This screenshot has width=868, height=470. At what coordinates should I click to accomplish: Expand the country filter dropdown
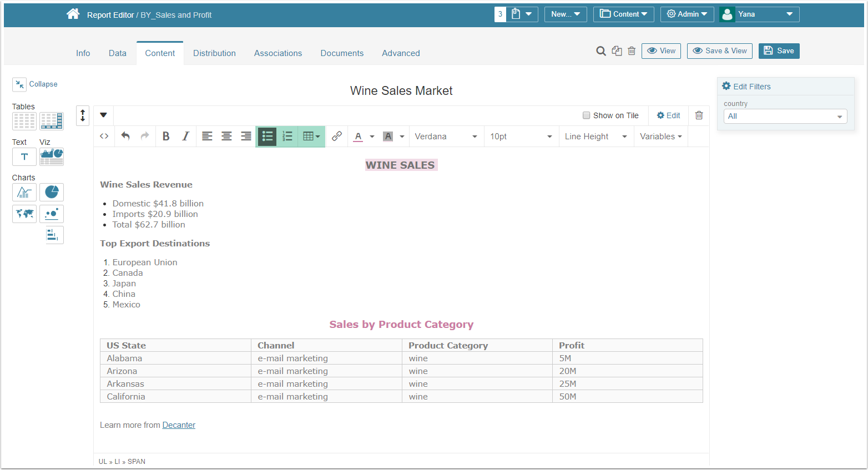pyautogui.click(x=785, y=117)
